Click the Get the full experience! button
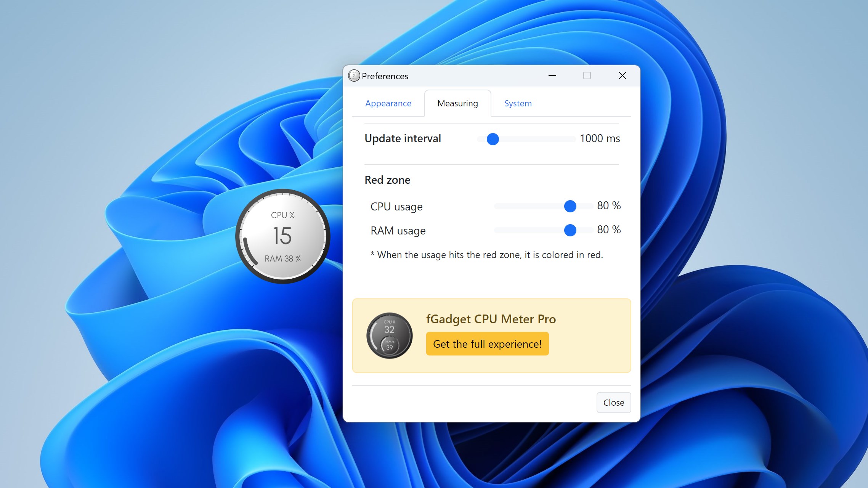Screen dimensions: 868x488 click(x=487, y=344)
